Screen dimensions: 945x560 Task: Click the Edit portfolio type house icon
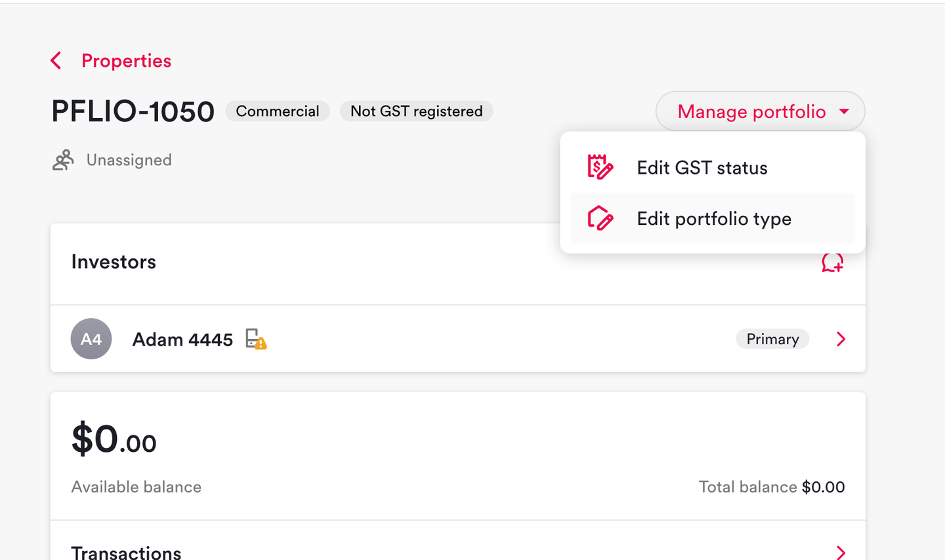(x=600, y=218)
